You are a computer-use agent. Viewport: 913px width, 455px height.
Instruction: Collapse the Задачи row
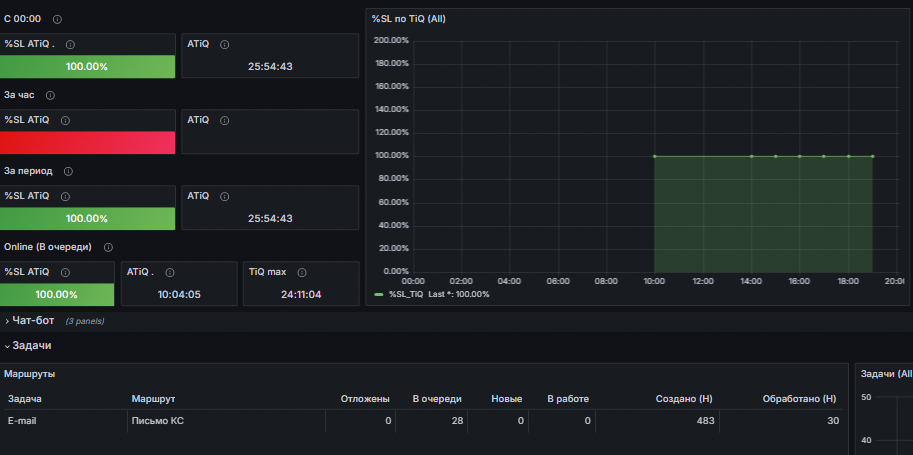31,345
